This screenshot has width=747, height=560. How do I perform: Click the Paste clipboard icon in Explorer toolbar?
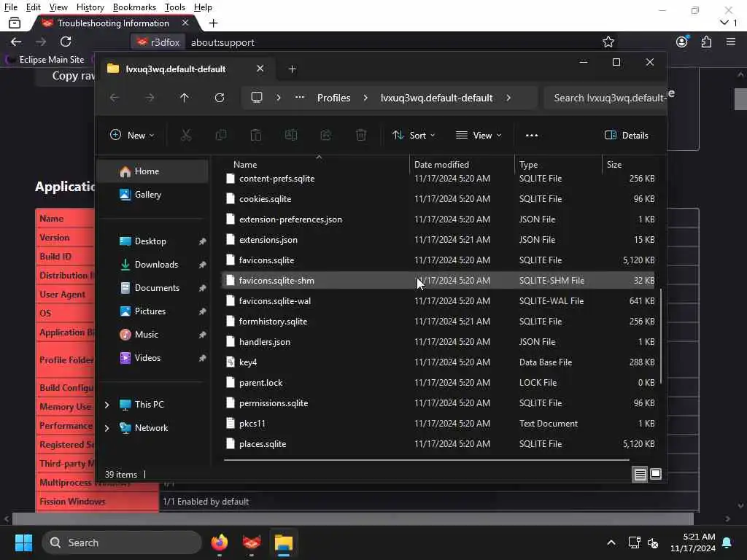256,135
